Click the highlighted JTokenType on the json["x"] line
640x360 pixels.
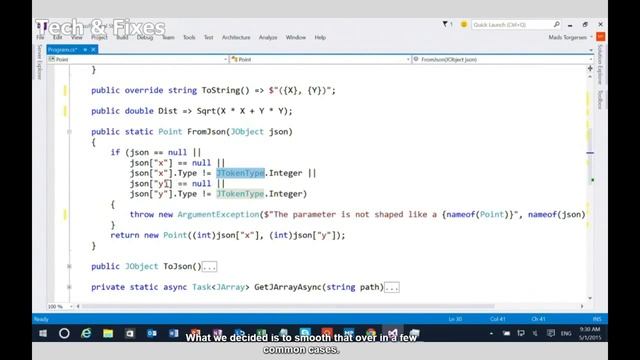click(240, 173)
